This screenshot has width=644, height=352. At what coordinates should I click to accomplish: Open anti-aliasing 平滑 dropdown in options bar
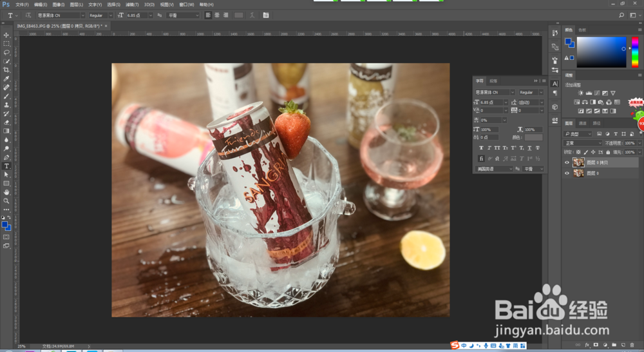pos(183,15)
